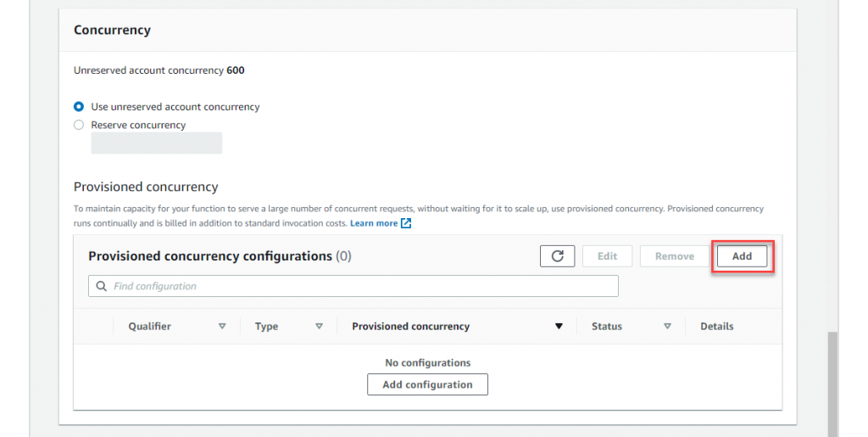The image size is (868, 437).
Task: Open the Learn more link
Action: coord(374,223)
